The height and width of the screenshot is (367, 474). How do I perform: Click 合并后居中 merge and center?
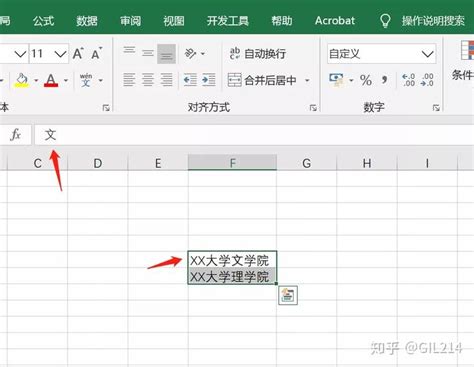(x=262, y=80)
